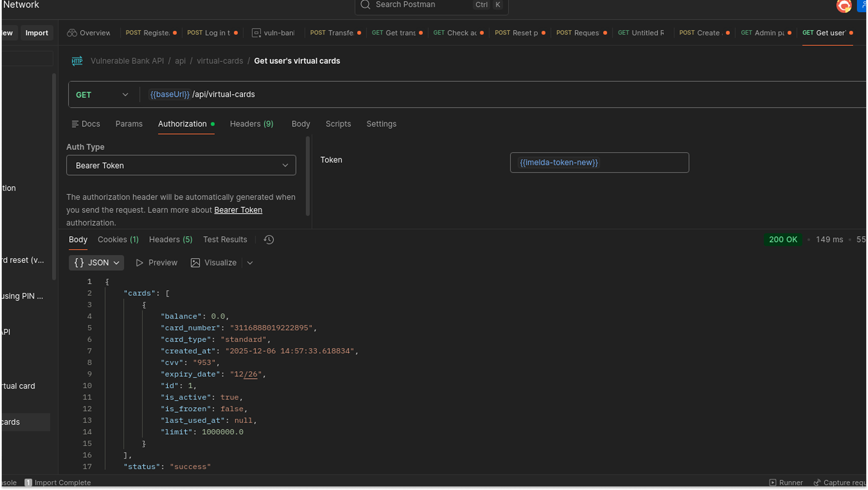Image resolution: width=868 pixels, height=490 pixels.
Task: Open the Runner from status bar
Action: click(x=786, y=482)
